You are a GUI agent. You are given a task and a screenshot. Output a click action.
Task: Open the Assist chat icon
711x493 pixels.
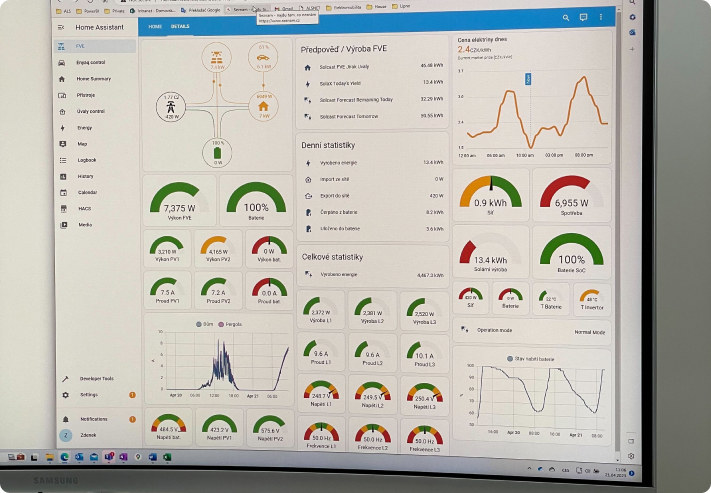point(583,17)
